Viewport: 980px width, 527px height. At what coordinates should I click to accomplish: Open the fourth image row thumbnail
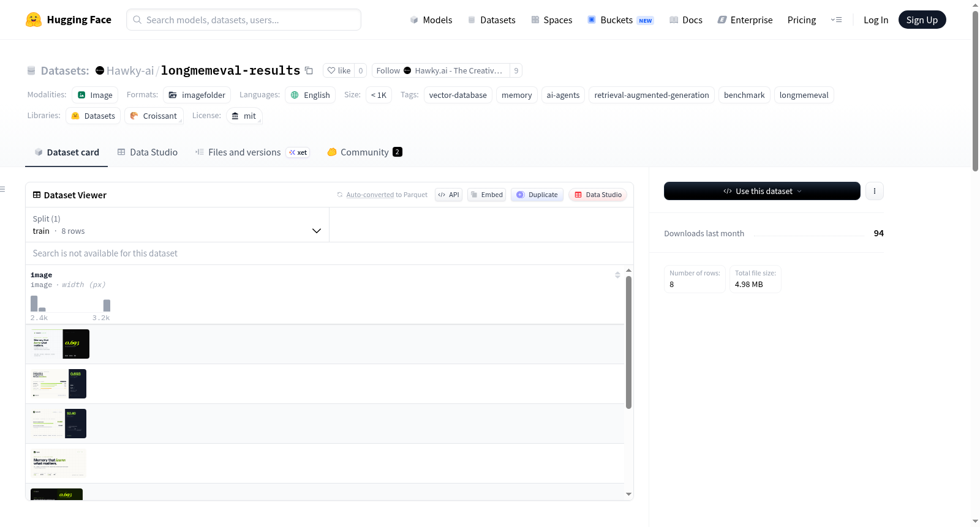click(59, 463)
